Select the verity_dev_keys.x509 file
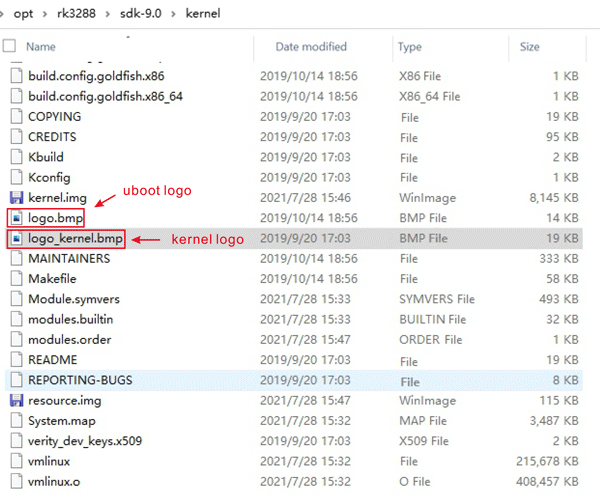 pyautogui.click(x=92, y=441)
